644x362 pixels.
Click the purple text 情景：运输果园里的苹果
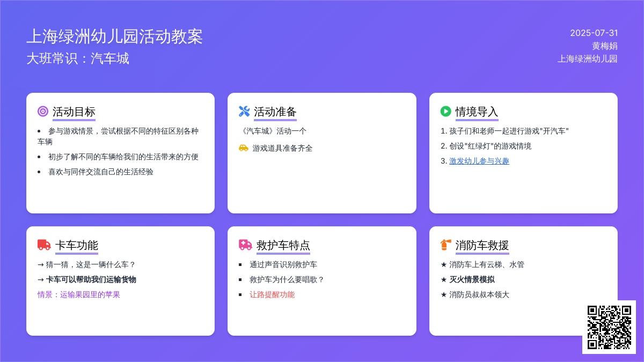click(79, 294)
